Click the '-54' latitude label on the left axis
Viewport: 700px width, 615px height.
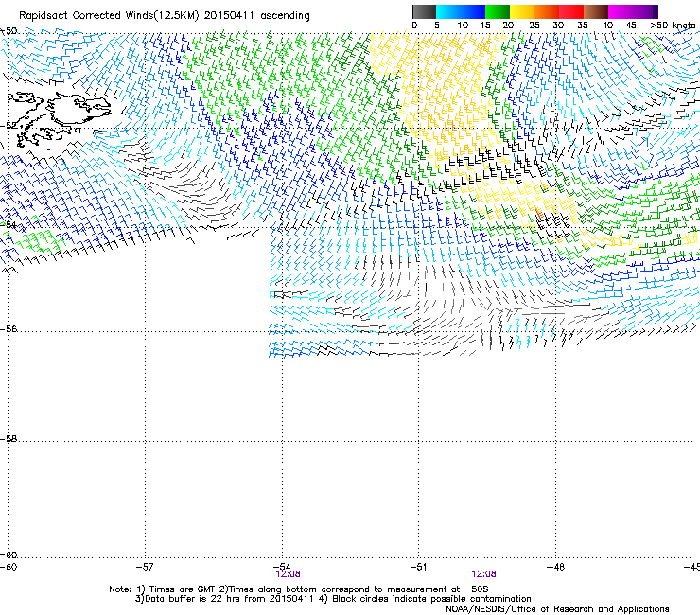tap(9, 224)
